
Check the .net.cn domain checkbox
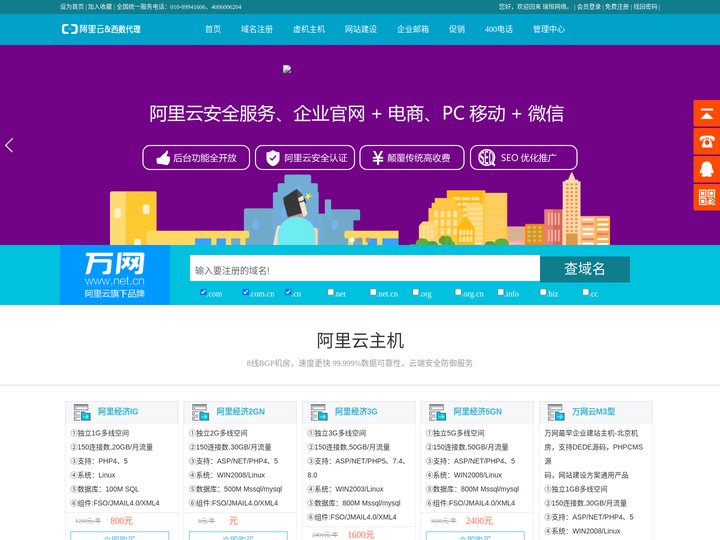click(x=373, y=292)
